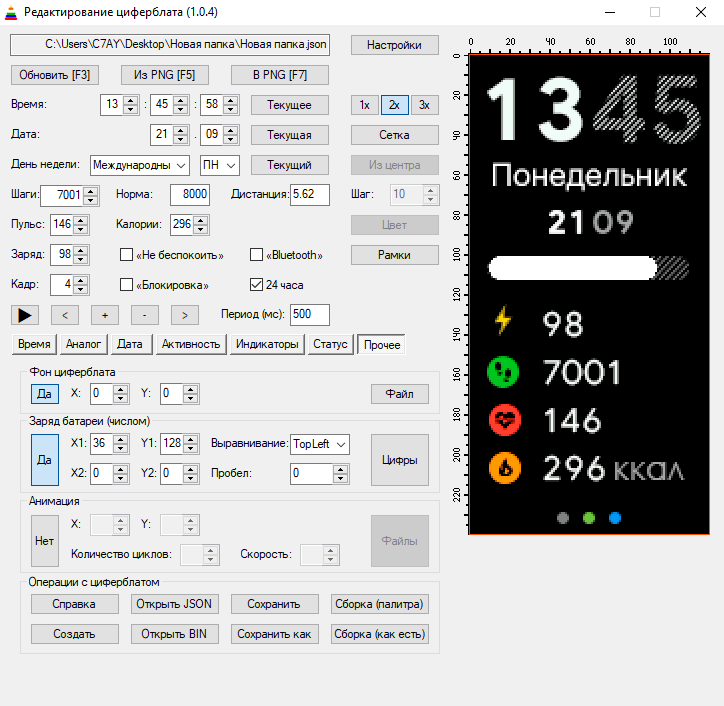This screenshot has height=706, width=724.
Task: Click the battery progress bar in preview
Action: coord(589,268)
